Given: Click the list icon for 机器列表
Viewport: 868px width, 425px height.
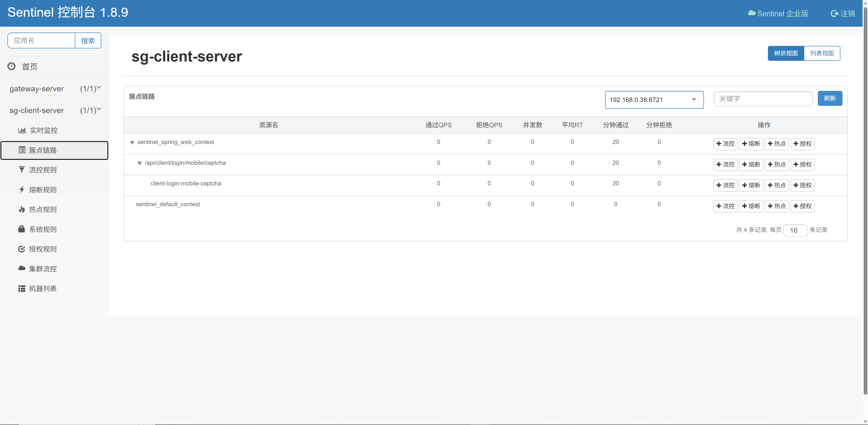Looking at the screenshot, I should click(21, 288).
